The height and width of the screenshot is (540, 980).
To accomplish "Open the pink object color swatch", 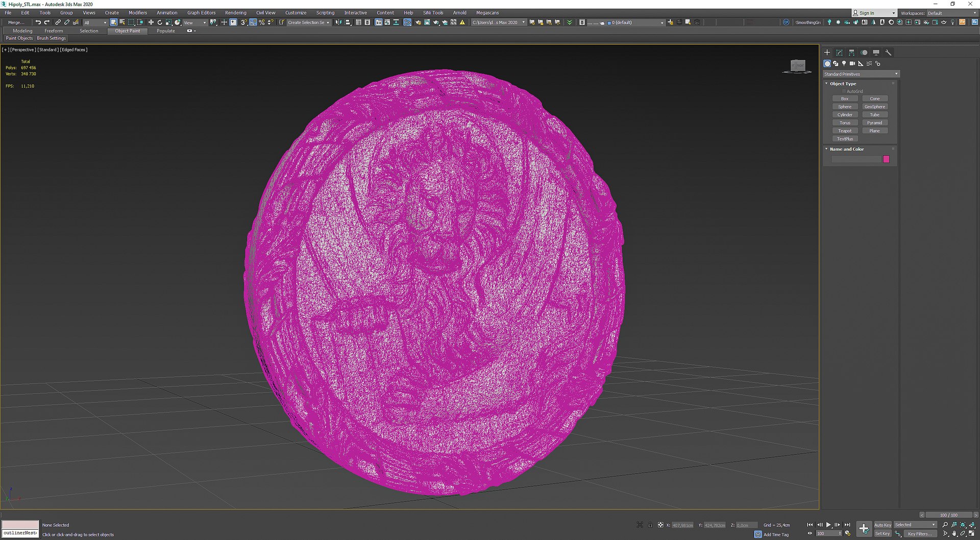I will 886,159.
